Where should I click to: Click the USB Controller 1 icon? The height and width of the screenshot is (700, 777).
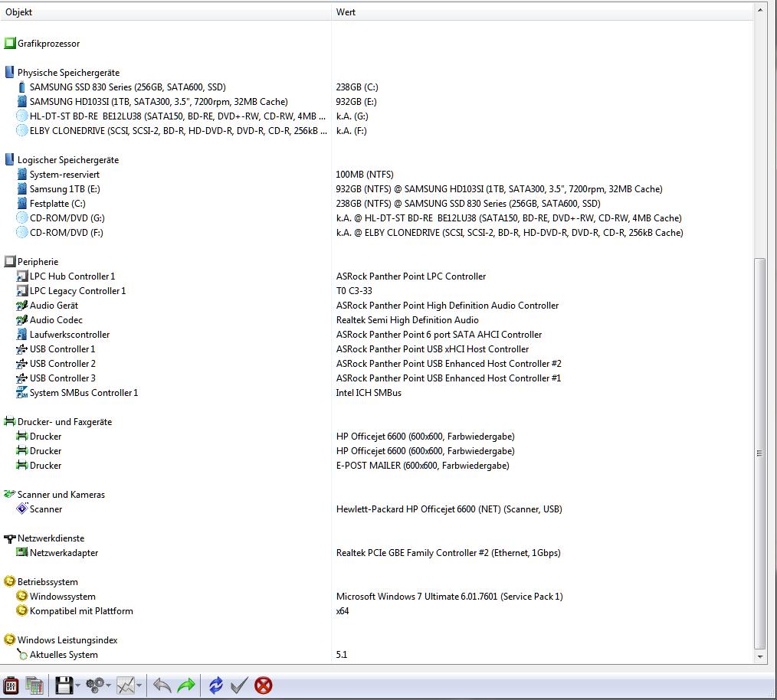coord(21,348)
